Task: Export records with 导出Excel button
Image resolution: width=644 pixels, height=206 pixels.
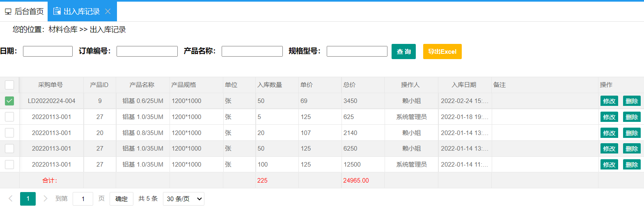Action: (x=442, y=52)
